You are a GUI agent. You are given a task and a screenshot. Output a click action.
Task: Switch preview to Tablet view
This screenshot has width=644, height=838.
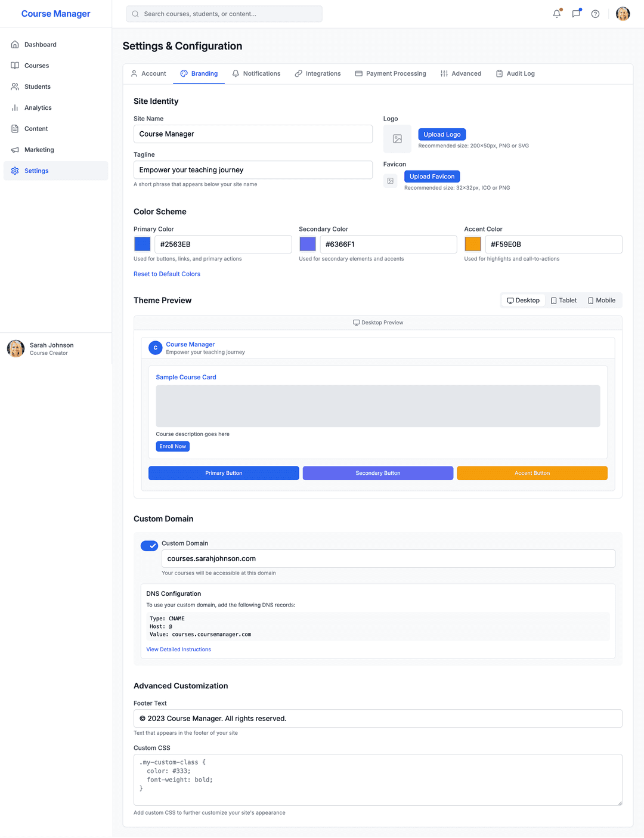(x=563, y=301)
